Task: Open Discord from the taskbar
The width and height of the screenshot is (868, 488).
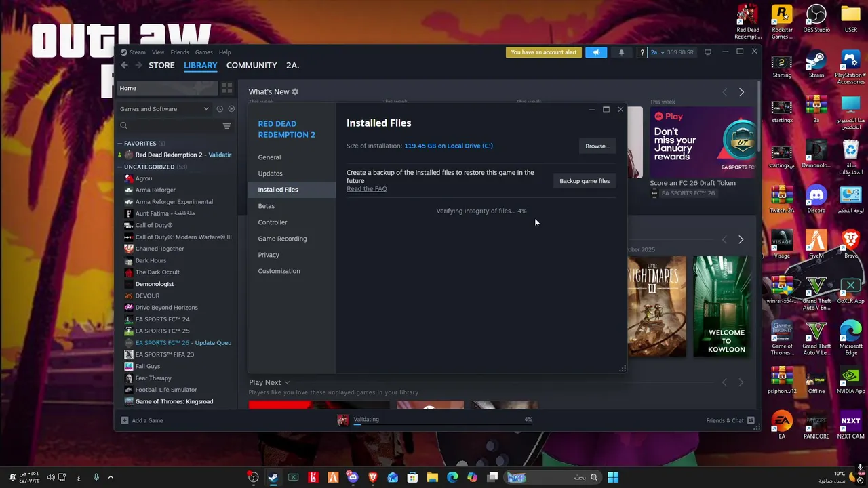Action: (x=352, y=477)
